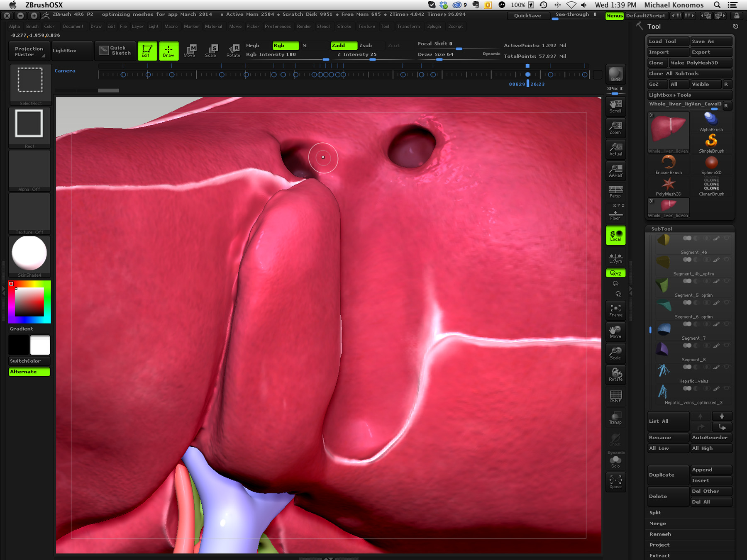The height and width of the screenshot is (560, 747).
Task: Choose the Sphere3D tool
Action: tap(711, 165)
